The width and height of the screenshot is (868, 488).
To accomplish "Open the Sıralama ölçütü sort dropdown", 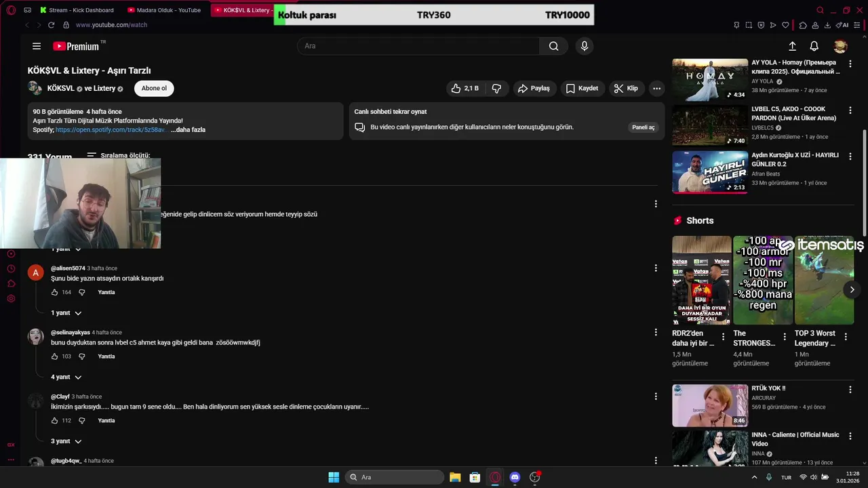I will [119, 155].
